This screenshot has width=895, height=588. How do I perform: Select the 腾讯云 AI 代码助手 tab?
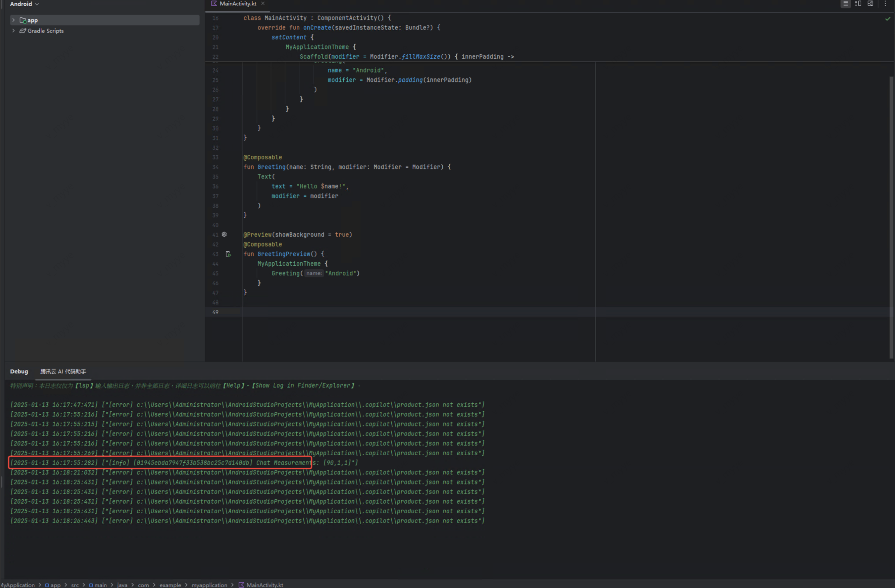pos(63,372)
